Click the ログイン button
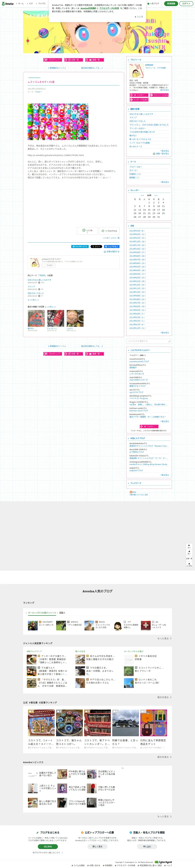This screenshot has height=868, width=195. [186, 4]
